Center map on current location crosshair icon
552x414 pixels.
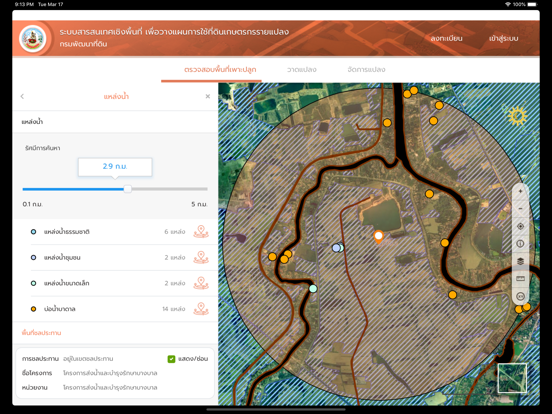520,226
